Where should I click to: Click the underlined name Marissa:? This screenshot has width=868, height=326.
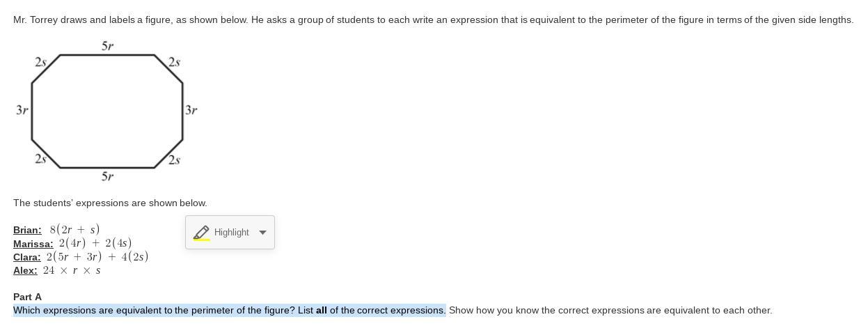pyautogui.click(x=33, y=244)
